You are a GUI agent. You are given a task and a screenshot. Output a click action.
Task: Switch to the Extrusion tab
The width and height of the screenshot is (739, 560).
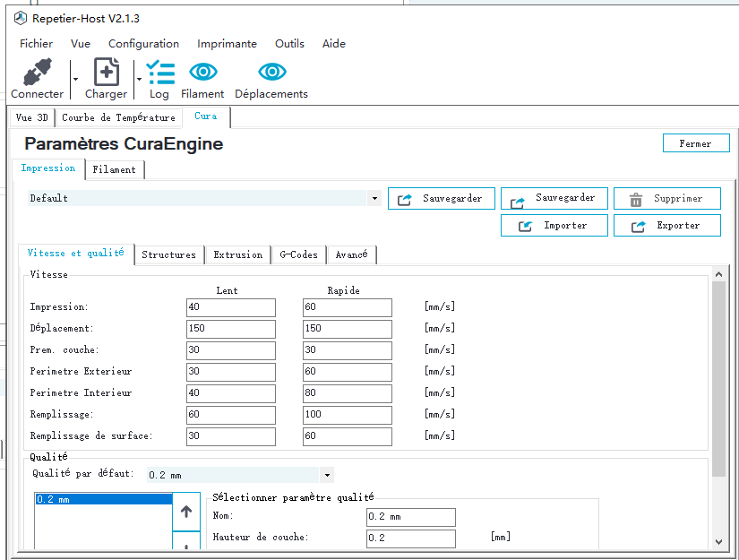(x=238, y=255)
